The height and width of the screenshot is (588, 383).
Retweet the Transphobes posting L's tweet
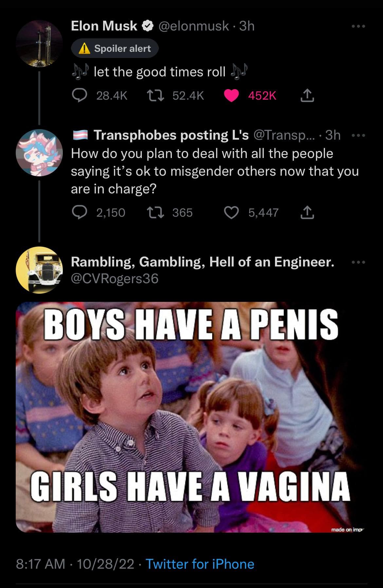pyautogui.click(x=155, y=213)
